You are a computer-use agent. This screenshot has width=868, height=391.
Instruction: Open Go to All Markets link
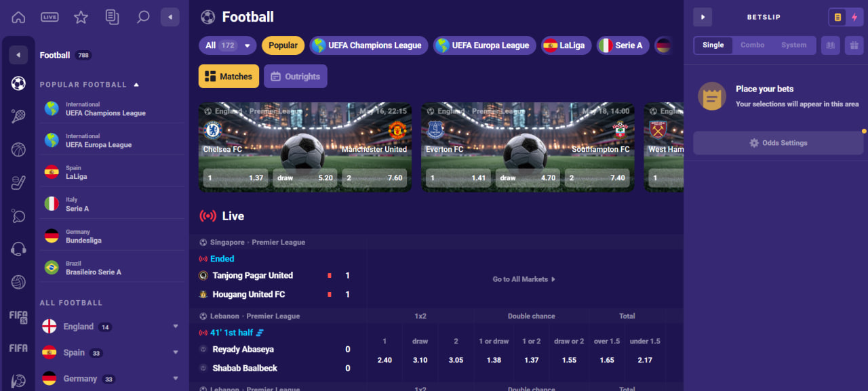[x=524, y=279]
